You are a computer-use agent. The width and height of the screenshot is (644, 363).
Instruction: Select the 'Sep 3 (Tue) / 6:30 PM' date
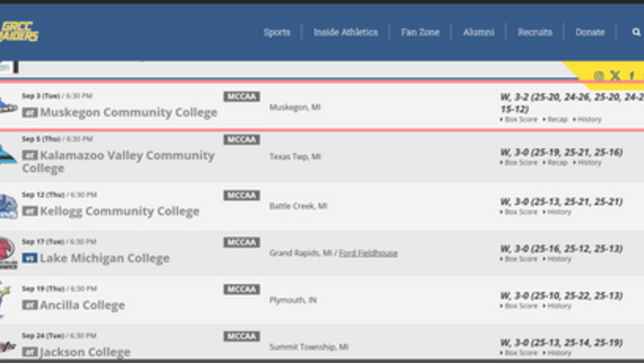tap(57, 96)
